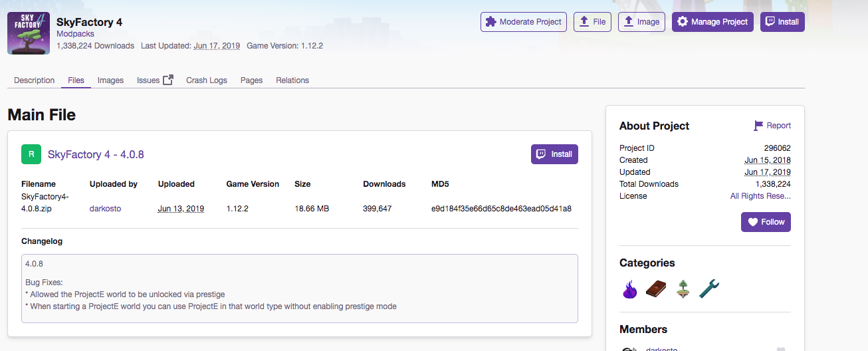Open the Modpacks category link

coord(75,34)
